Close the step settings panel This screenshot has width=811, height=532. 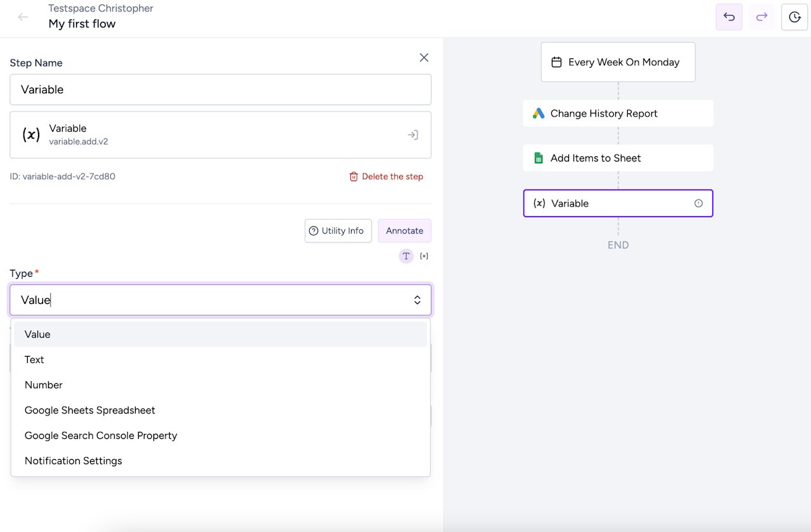pos(424,58)
